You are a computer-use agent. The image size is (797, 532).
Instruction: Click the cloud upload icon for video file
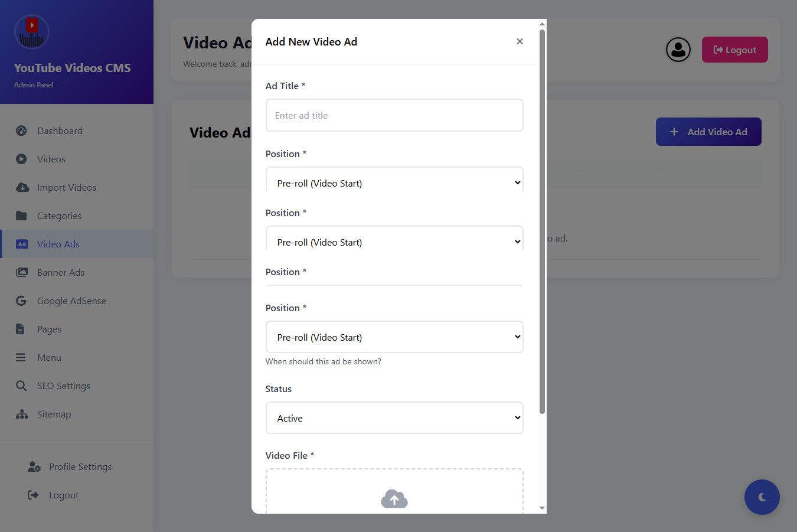394,499
